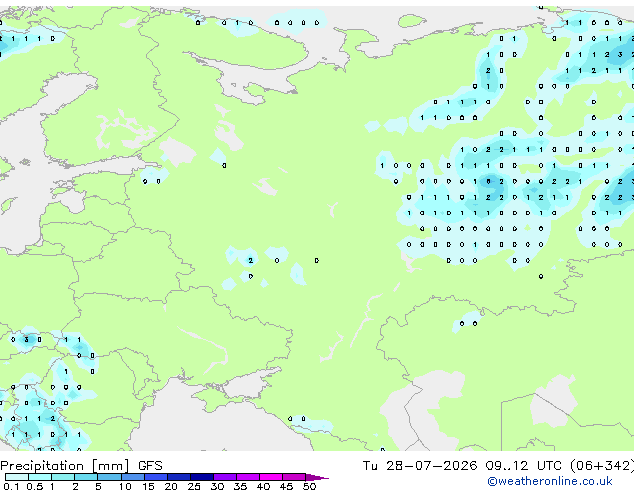The height and width of the screenshot is (490, 634).
Task: Click the legend label '25'
Action: (194, 486)
